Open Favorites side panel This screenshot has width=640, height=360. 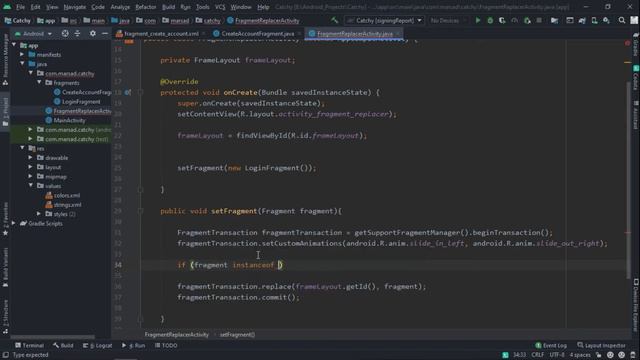click(x=5, y=218)
